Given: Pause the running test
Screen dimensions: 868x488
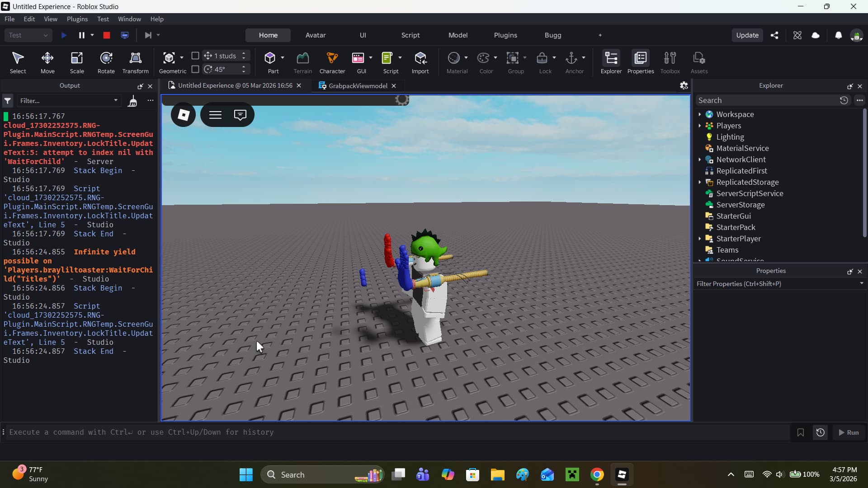Looking at the screenshot, I should (x=82, y=35).
